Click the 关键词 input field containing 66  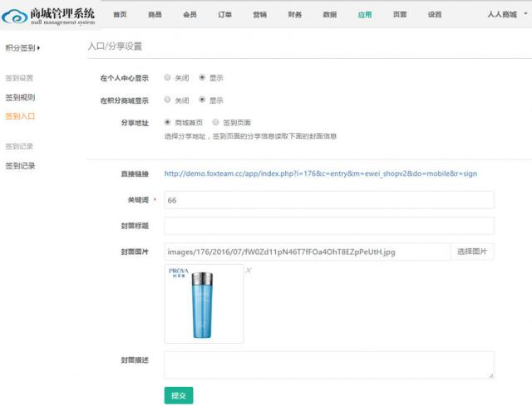[328, 200]
